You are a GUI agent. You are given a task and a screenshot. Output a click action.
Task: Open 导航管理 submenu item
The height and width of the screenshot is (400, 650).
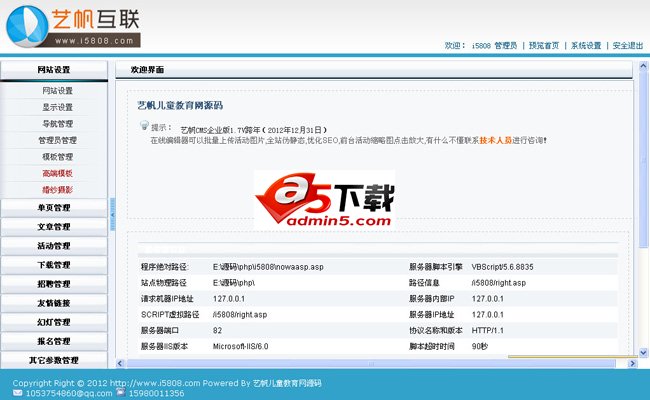tap(58, 124)
